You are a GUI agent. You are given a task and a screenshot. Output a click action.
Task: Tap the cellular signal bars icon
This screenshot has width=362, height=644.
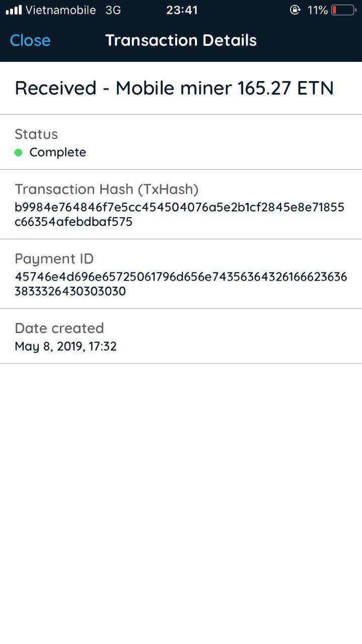pyautogui.click(x=14, y=10)
